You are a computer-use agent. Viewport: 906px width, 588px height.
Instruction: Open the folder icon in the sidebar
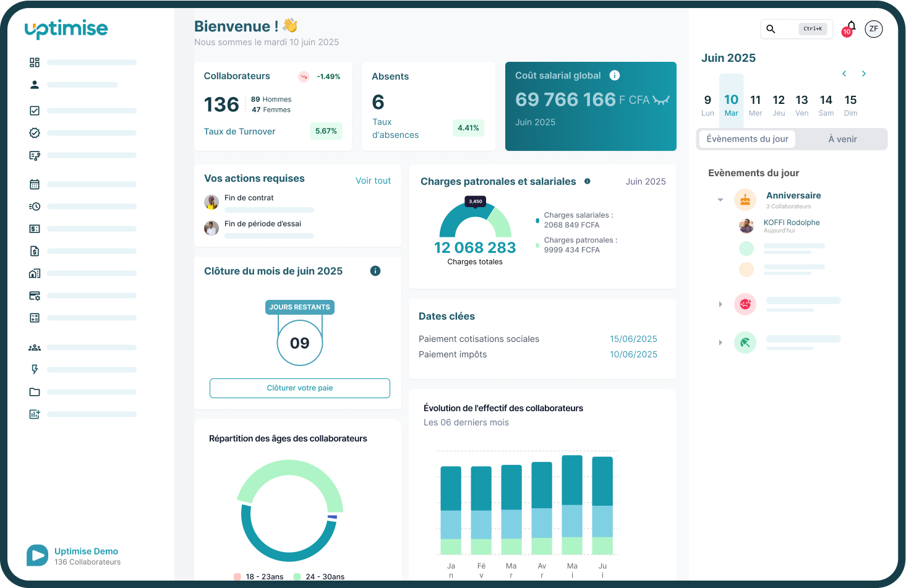point(35,391)
